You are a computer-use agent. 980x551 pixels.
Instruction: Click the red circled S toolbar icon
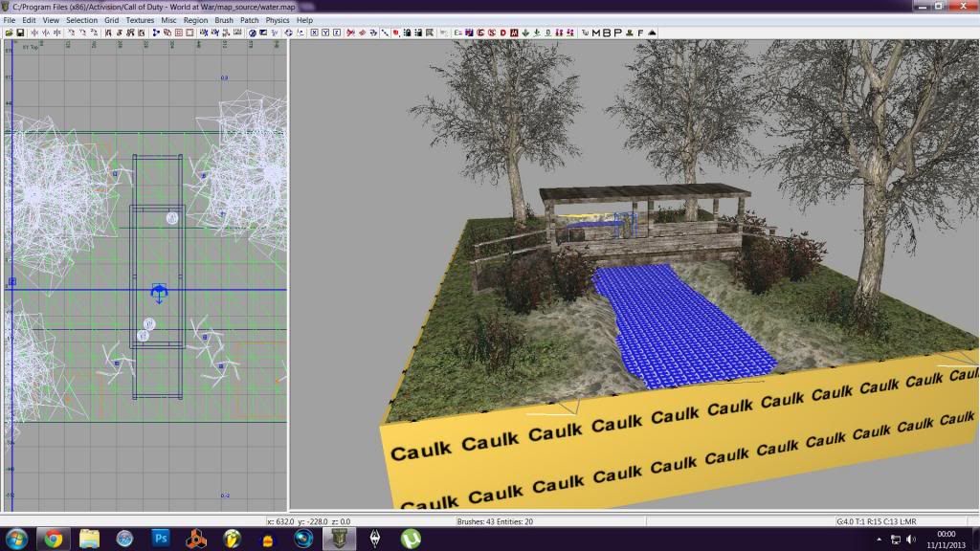[492, 33]
